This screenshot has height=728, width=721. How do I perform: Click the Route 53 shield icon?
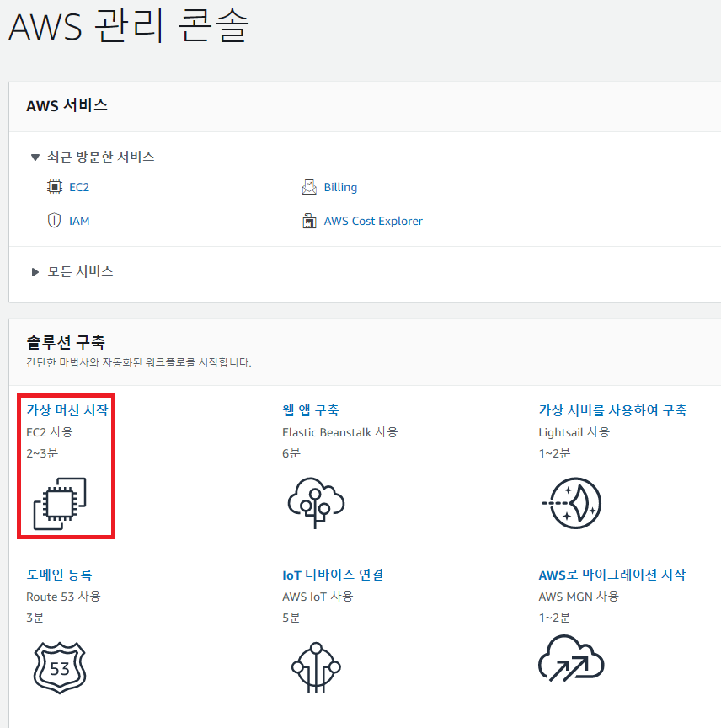point(60,667)
